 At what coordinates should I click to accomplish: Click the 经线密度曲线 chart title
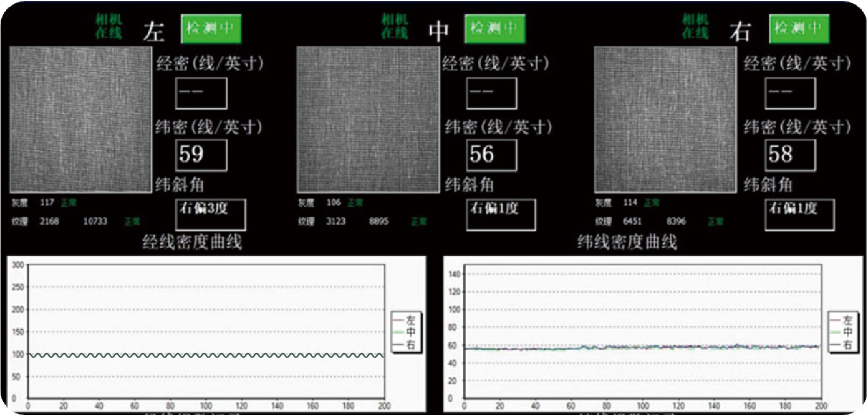[192, 242]
